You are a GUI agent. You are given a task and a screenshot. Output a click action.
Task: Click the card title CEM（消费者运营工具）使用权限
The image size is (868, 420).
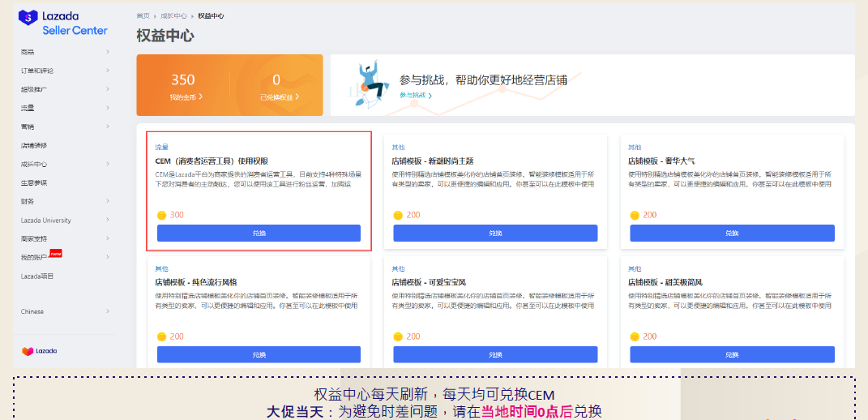[212, 161]
